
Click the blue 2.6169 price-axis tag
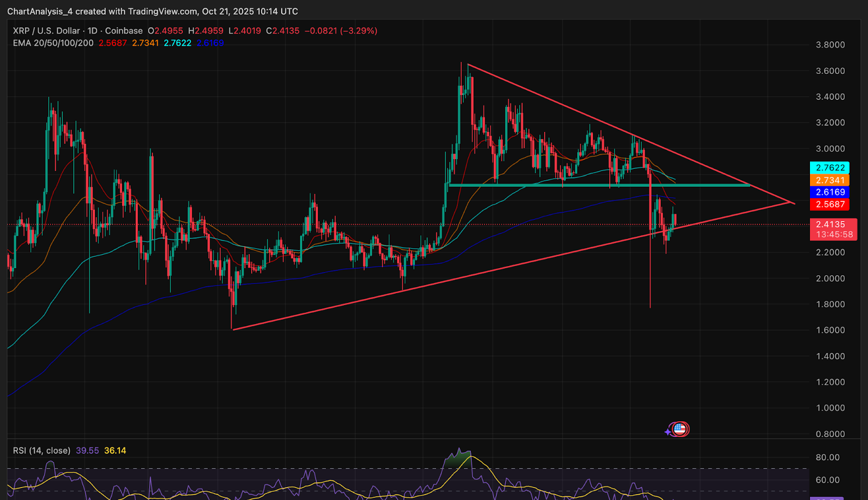pos(829,192)
